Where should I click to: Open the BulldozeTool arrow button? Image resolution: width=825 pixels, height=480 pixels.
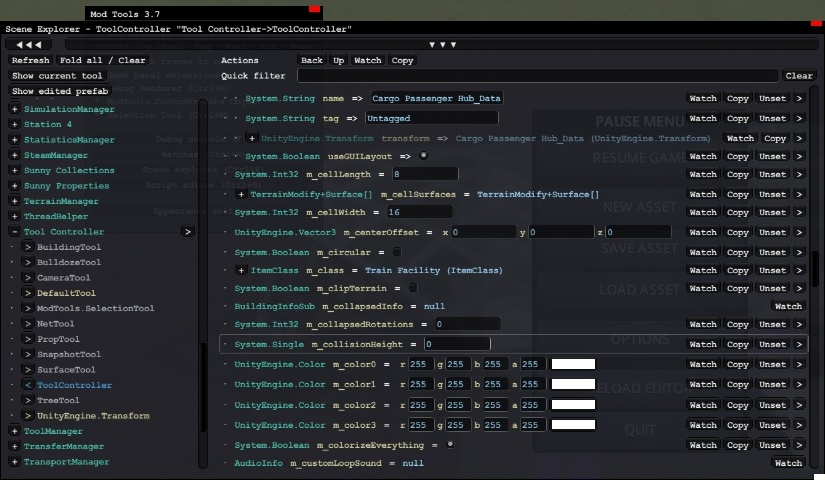pyautogui.click(x=28, y=262)
